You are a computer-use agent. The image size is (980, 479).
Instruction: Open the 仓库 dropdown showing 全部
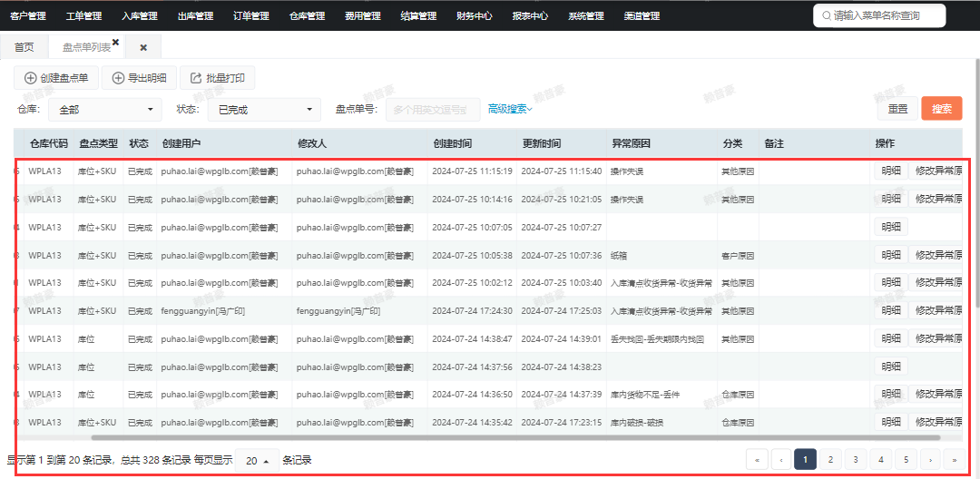coord(105,109)
